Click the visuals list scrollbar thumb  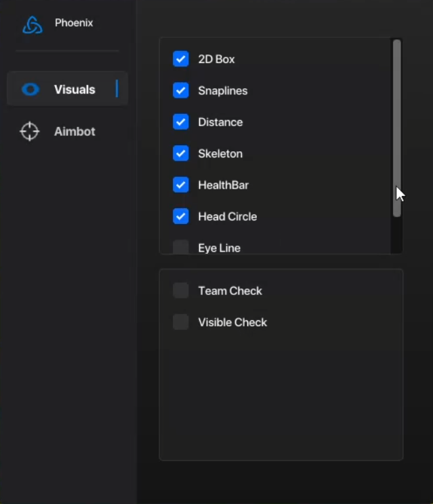pos(396,128)
